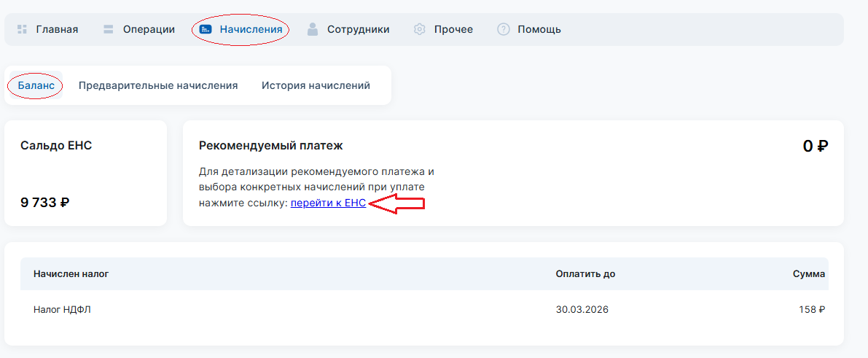Go to the Операции section
868x358 pixels.
pyautogui.click(x=149, y=29)
